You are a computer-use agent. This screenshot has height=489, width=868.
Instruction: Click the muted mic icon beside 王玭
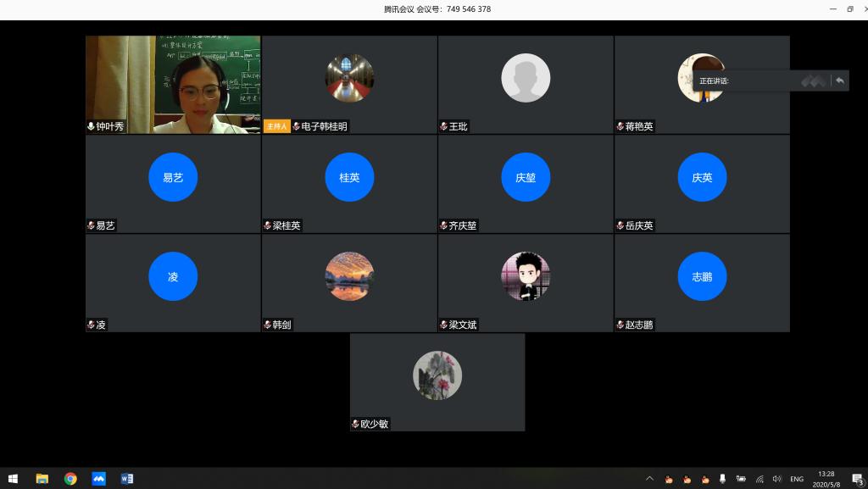pos(443,127)
